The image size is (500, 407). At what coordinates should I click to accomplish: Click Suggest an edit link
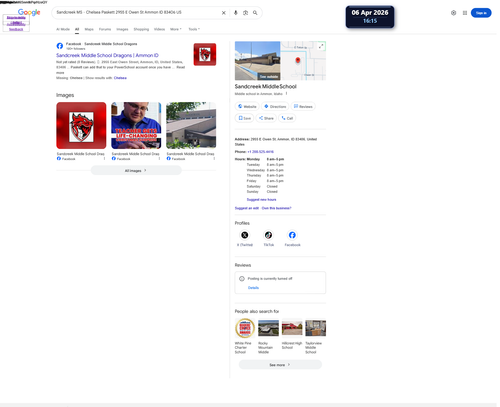(x=247, y=208)
